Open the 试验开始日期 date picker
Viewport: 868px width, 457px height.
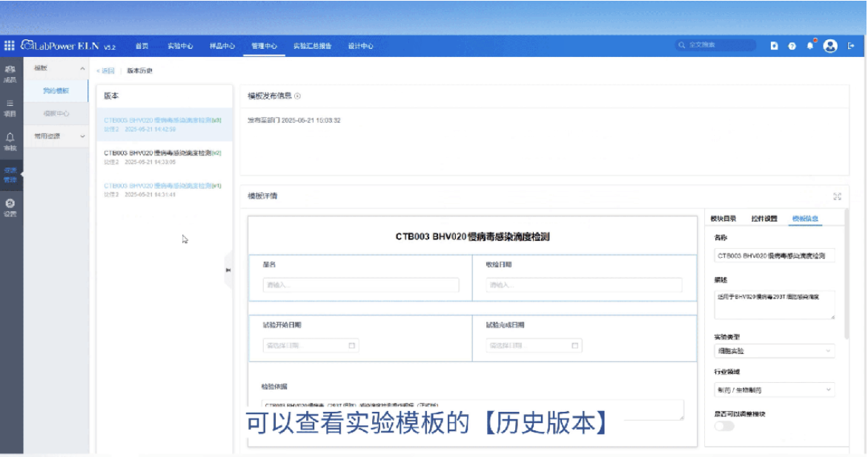click(311, 345)
